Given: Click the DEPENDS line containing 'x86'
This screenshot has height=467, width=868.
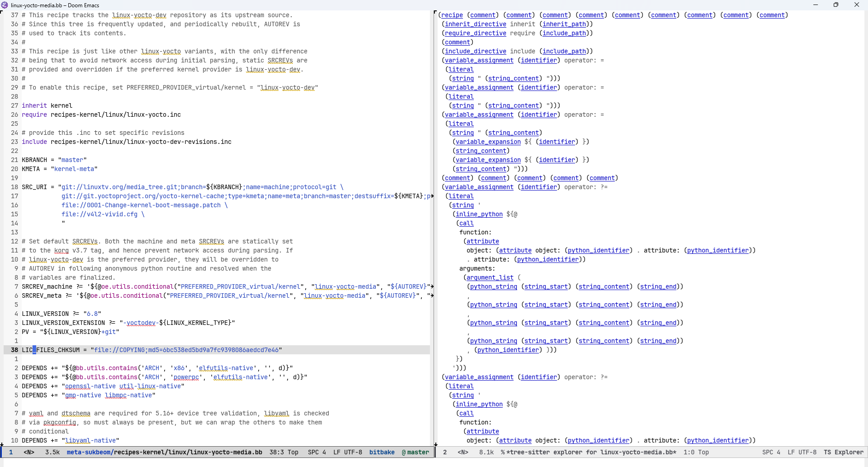Looking at the screenshot, I should (157, 368).
